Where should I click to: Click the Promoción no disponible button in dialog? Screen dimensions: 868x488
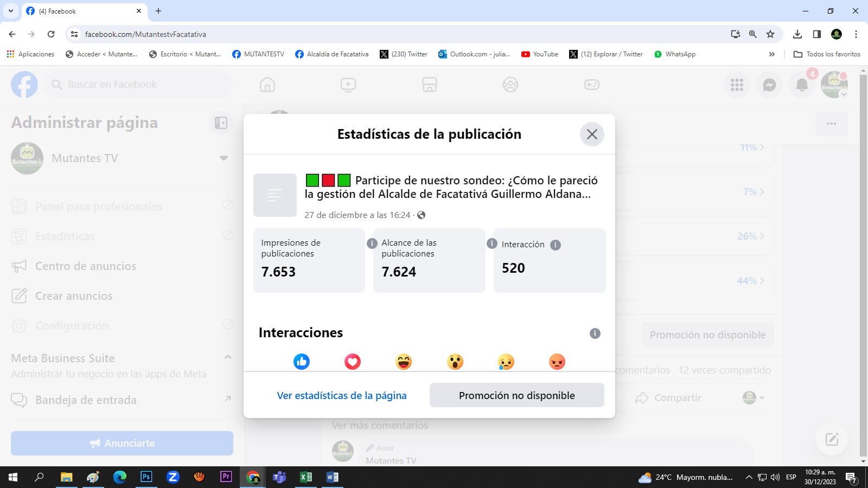[x=516, y=395]
